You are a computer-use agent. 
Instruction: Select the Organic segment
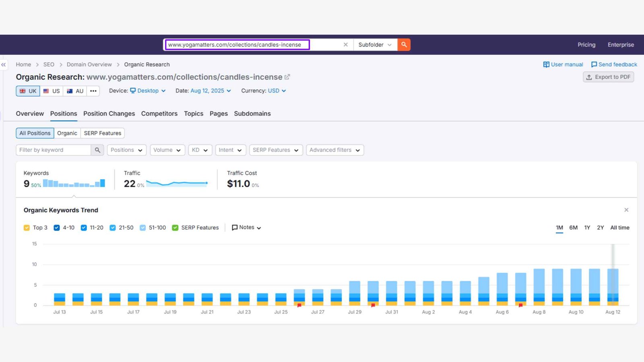pos(67,133)
